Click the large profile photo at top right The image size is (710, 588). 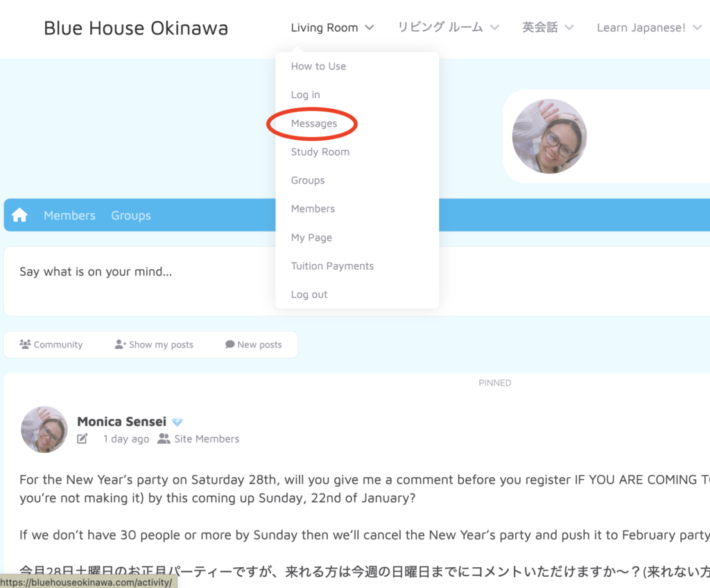(x=549, y=136)
